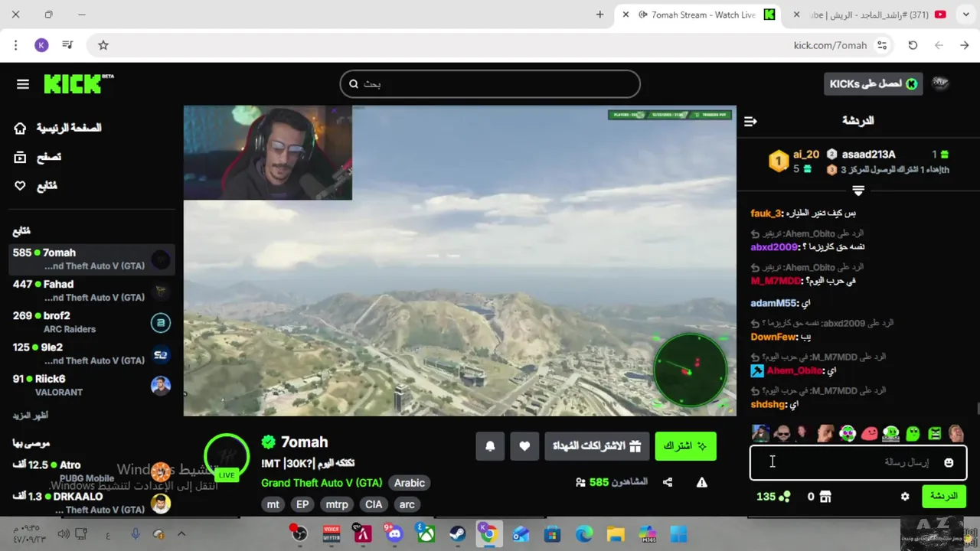Open Steam from the taskbar
Image resolution: width=980 pixels, height=551 pixels.
coord(457,534)
